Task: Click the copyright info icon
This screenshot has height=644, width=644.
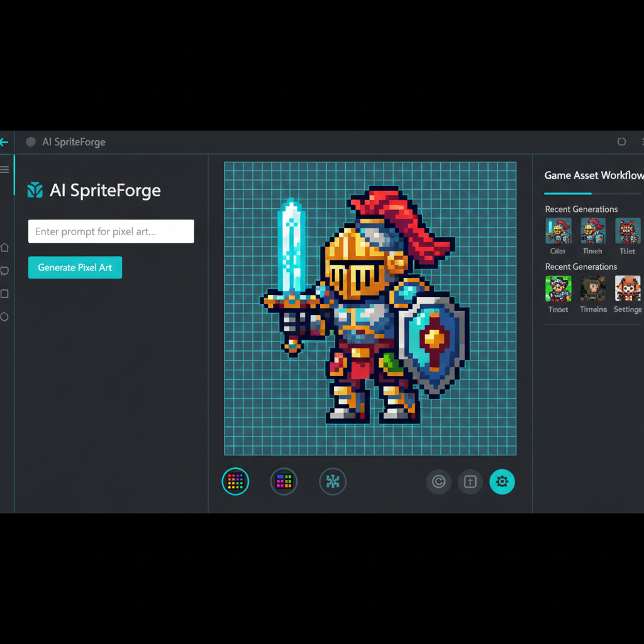Action: tap(438, 481)
